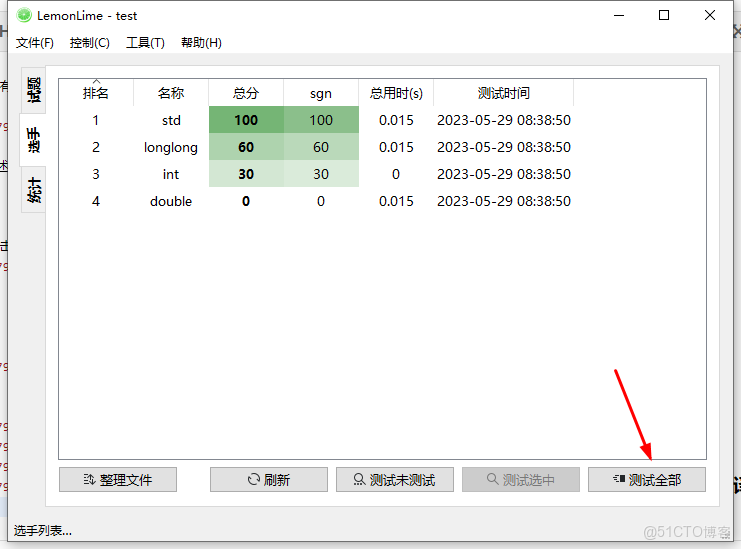
Task: Minimize the LemonLime window
Action: pos(619,16)
